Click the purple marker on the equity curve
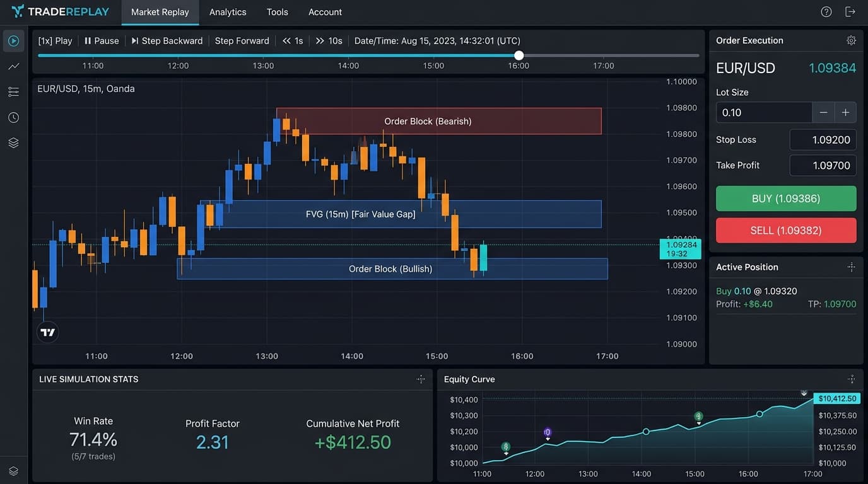Screen dimensions: 868x484 pyautogui.click(x=548, y=433)
